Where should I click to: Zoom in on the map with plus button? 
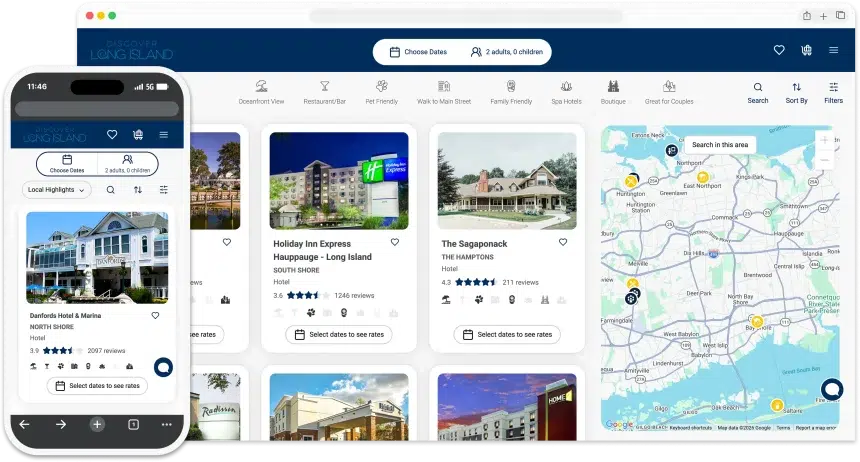(824, 140)
